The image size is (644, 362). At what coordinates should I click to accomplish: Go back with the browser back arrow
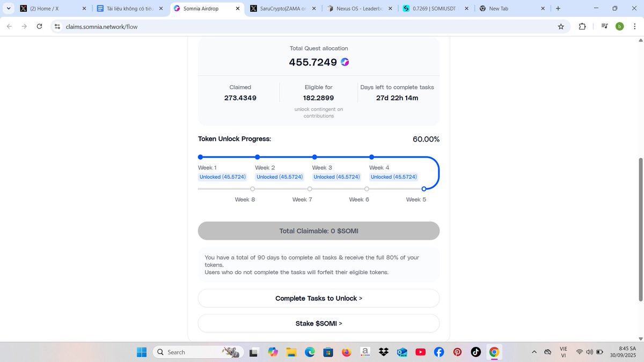point(10,26)
